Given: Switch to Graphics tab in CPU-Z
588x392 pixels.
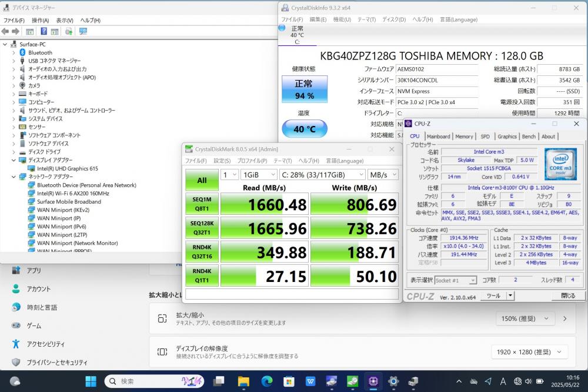Looking at the screenshot, I should (507, 137).
